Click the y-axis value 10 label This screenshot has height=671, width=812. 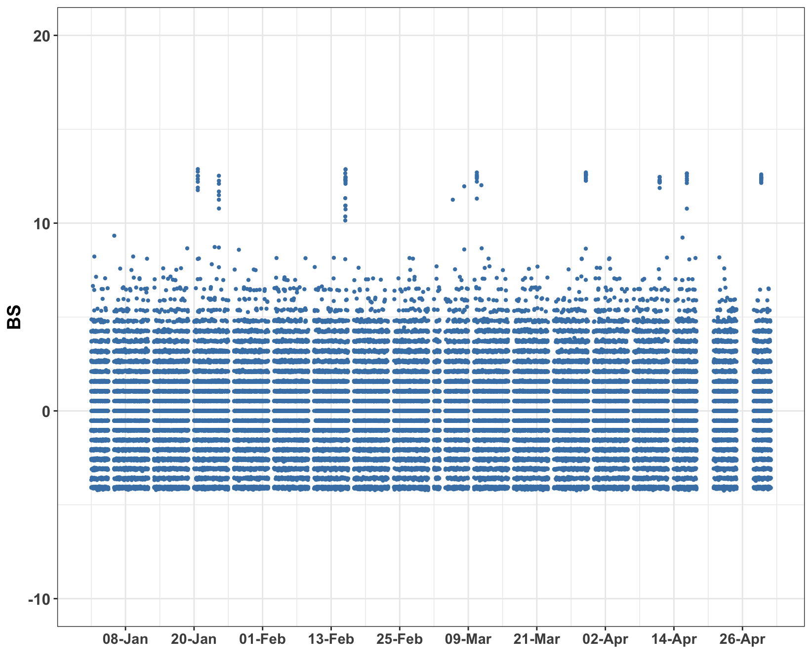tap(43, 223)
